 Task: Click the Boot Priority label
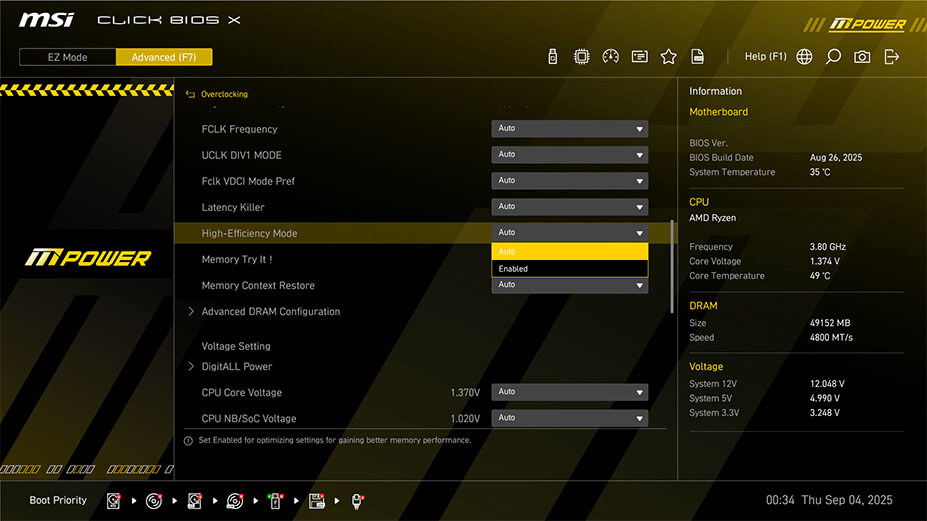click(x=58, y=500)
